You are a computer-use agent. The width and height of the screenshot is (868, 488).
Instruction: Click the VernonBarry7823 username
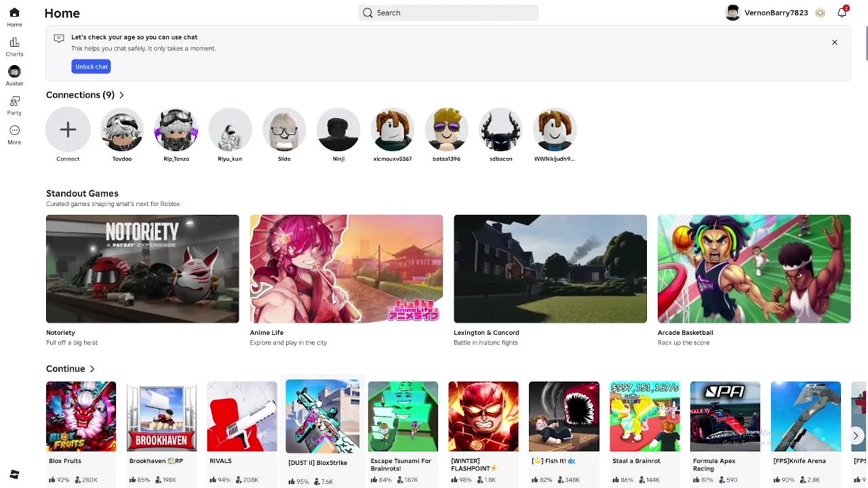[776, 13]
